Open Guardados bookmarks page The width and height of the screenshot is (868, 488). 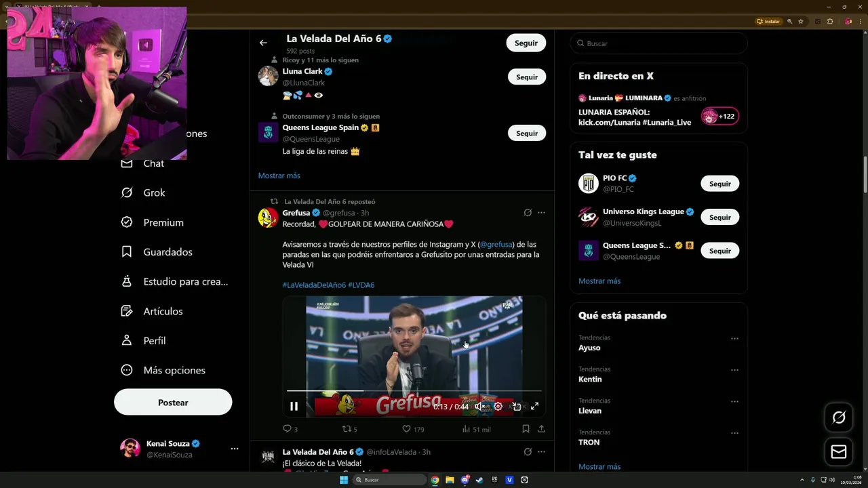[157, 251]
